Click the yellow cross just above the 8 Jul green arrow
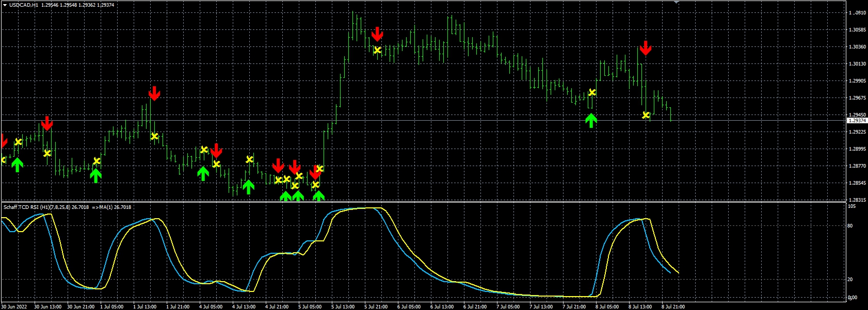This screenshot has width=868, height=310. pos(592,92)
